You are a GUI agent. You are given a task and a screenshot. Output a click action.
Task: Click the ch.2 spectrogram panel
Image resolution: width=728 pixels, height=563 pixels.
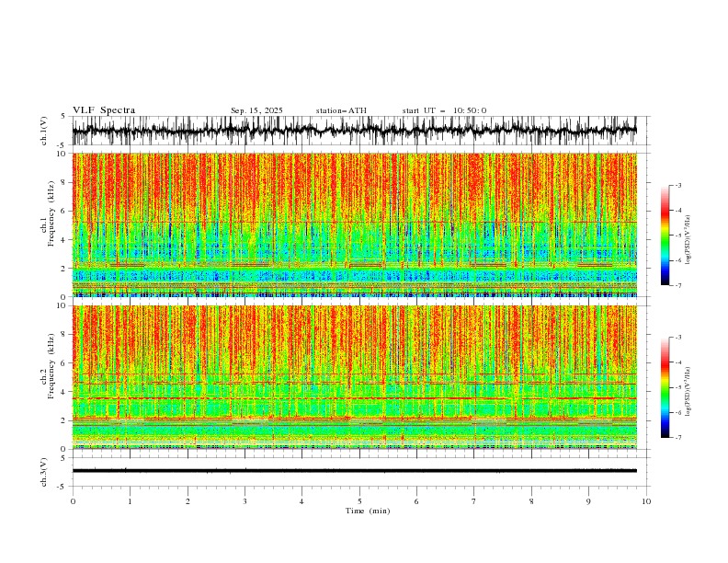[x=355, y=377]
